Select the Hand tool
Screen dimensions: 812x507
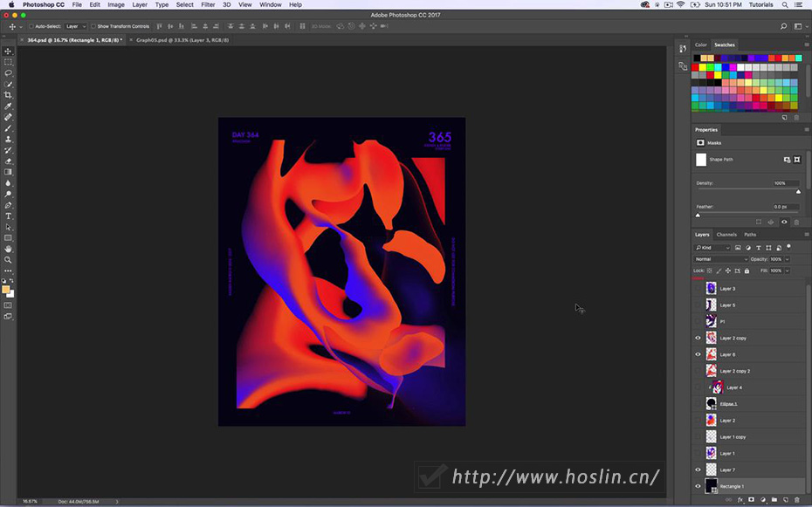[8, 249]
